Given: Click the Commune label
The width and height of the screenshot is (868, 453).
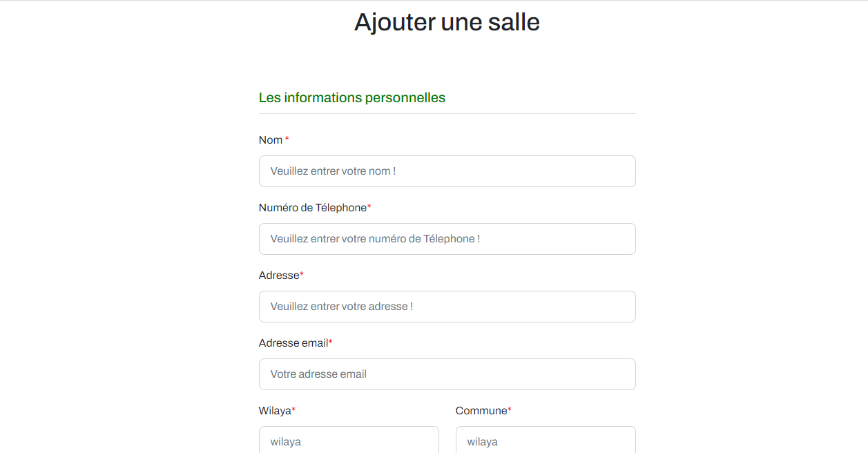Looking at the screenshot, I should coord(481,411).
